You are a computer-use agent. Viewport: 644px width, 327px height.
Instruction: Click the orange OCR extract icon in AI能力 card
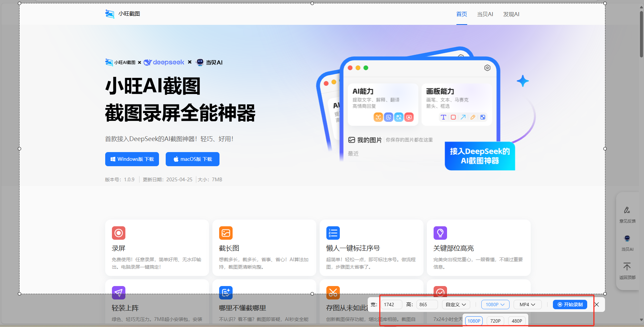click(378, 117)
